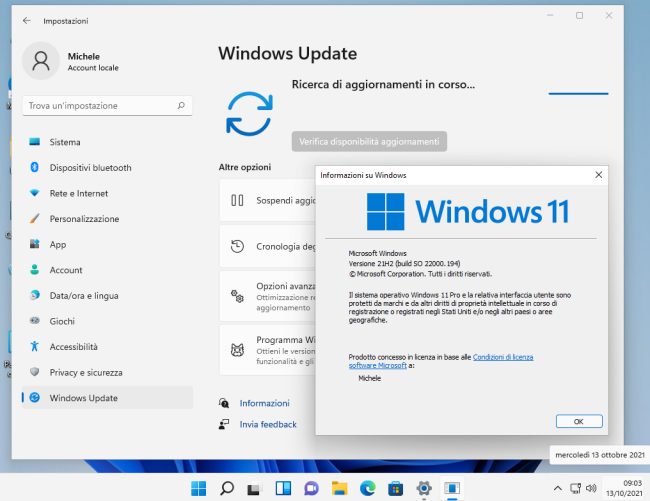Click Verifica disponibilità aggiornamenti button

369,142
